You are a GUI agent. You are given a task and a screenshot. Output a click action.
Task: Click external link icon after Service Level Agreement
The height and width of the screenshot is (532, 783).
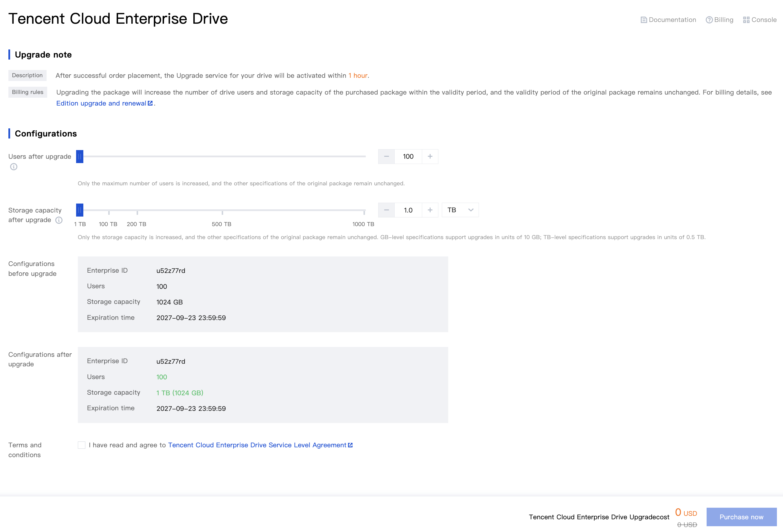click(x=350, y=445)
